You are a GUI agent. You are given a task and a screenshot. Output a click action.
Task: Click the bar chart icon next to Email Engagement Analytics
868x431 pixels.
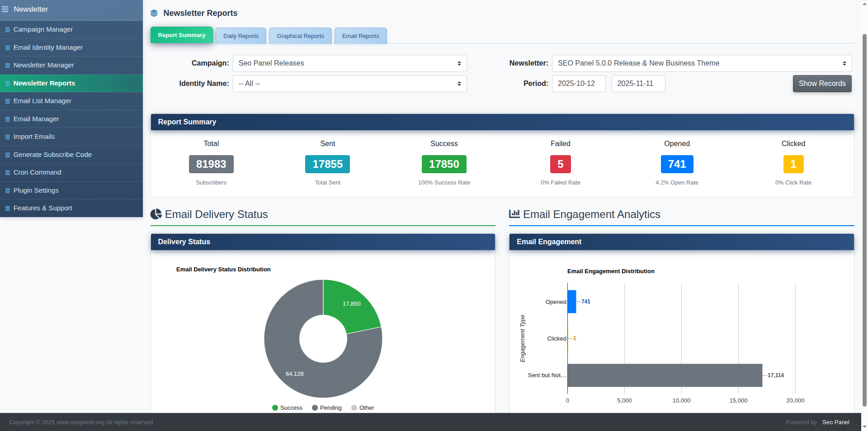pos(514,213)
